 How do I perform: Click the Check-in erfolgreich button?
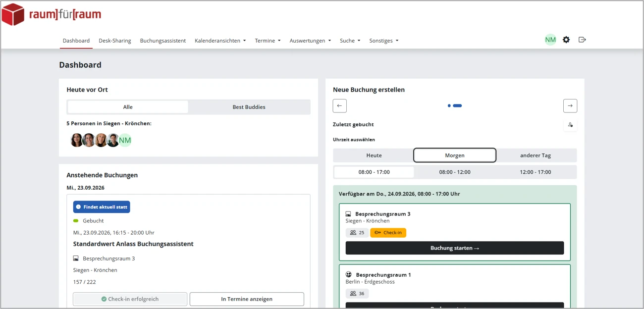tap(130, 299)
